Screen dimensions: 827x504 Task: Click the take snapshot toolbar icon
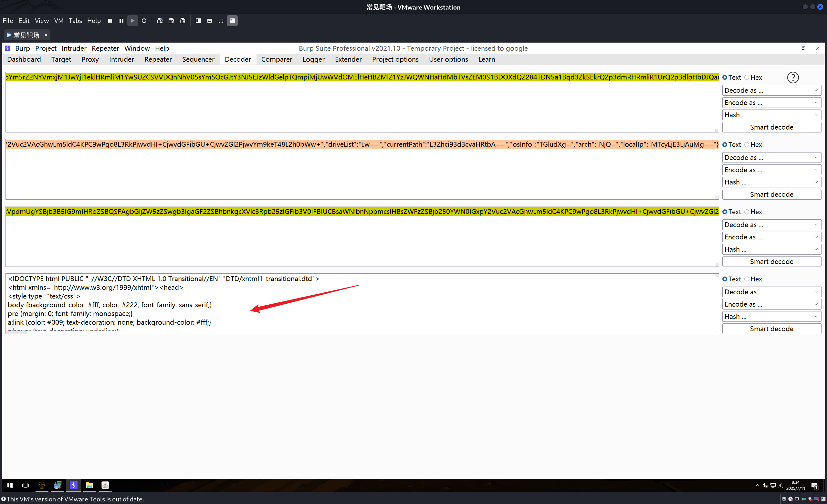[x=160, y=21]
